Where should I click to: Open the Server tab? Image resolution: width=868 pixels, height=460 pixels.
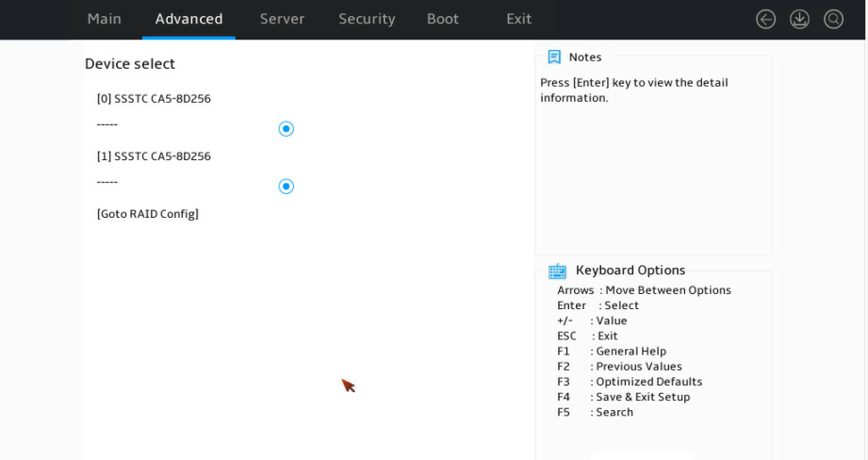tap(283, 19)
